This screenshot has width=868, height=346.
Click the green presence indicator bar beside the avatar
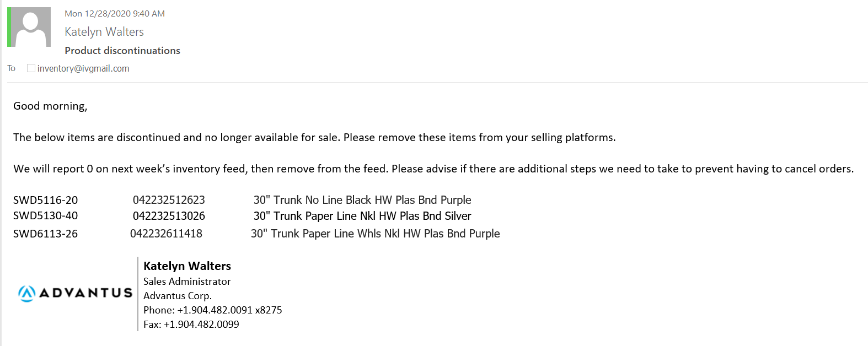pyautogui.click(x=9, y=27)
